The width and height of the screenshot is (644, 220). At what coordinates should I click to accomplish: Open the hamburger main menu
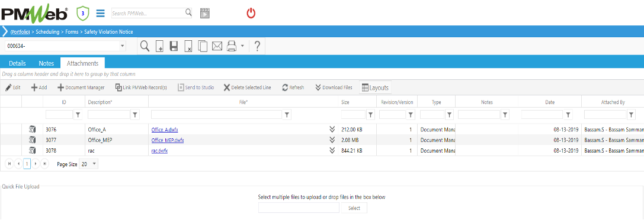tap(101, 14)
